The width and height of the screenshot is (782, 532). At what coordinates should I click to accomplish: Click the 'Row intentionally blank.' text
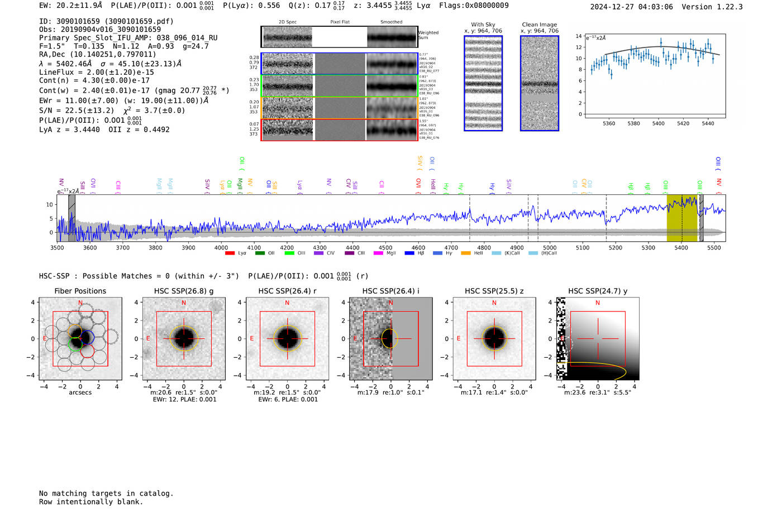91,502
